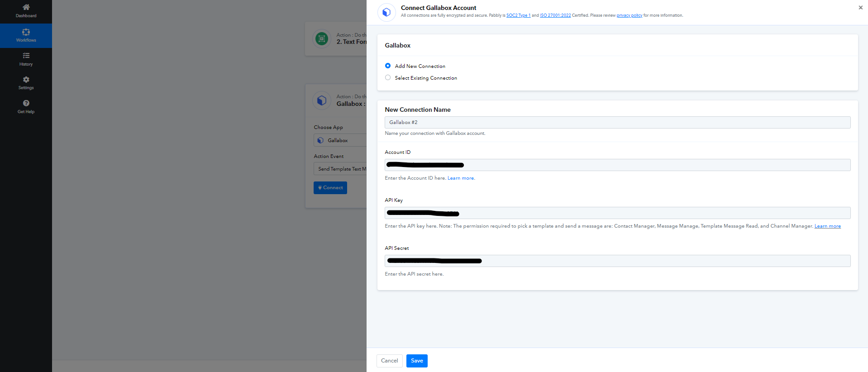Click the Cancel button
This screenshot has width=868, height=372.
tap(389, 361)
